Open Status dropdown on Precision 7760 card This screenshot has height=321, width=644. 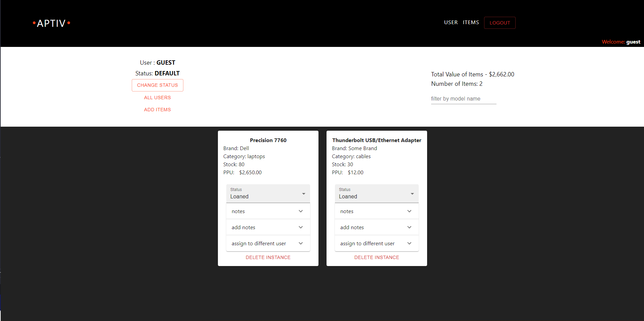(268, 194)
